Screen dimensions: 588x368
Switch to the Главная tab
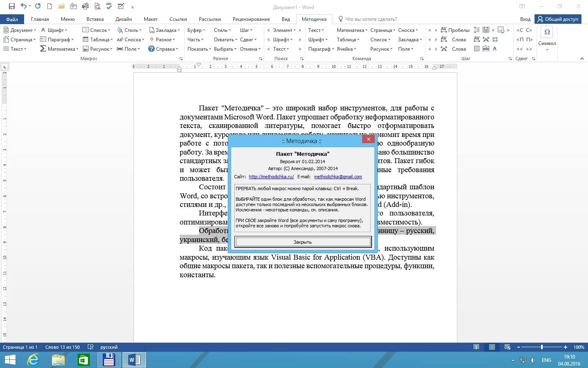(40, 19)
